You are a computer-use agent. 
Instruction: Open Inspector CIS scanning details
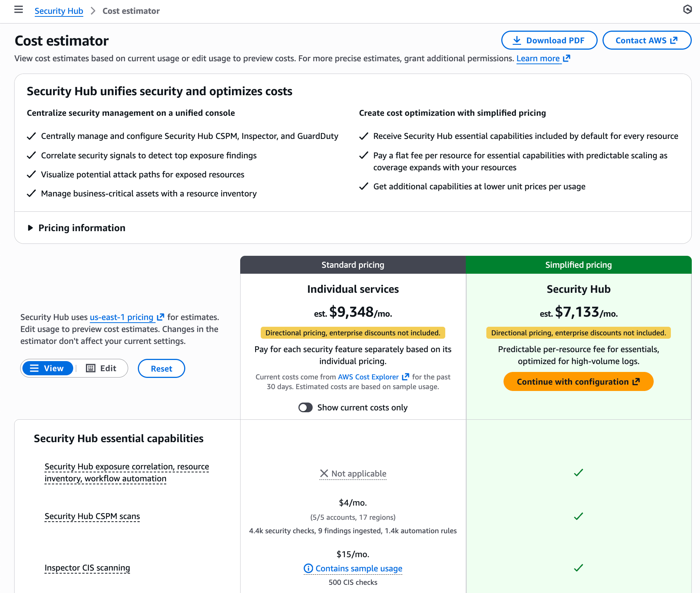click(87, 568)
